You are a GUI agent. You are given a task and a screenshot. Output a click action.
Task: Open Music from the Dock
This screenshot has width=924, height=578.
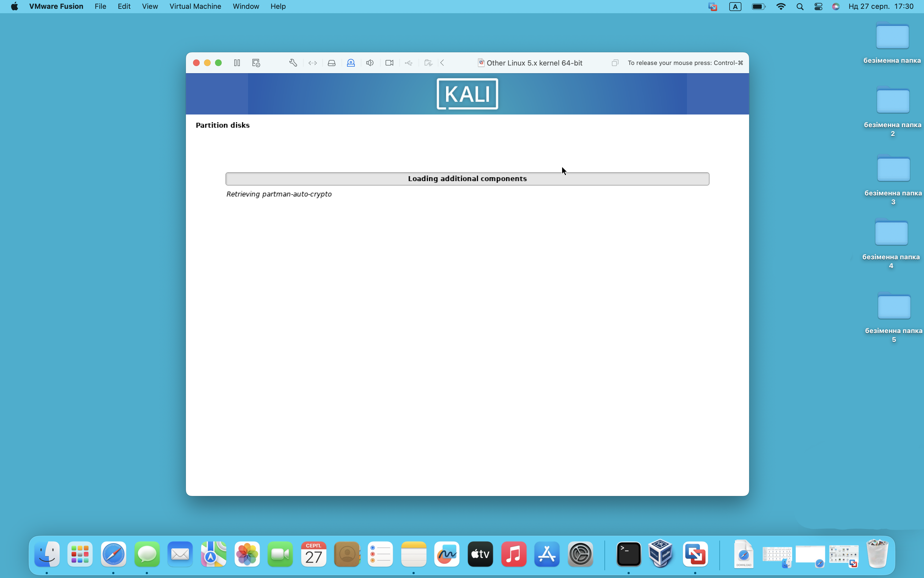[x=514, y=554]
